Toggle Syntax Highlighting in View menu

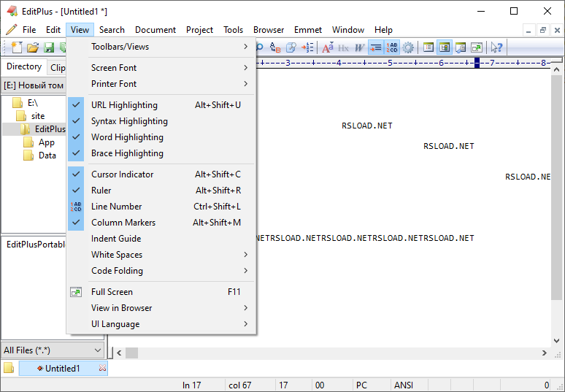tap(161, 121)
